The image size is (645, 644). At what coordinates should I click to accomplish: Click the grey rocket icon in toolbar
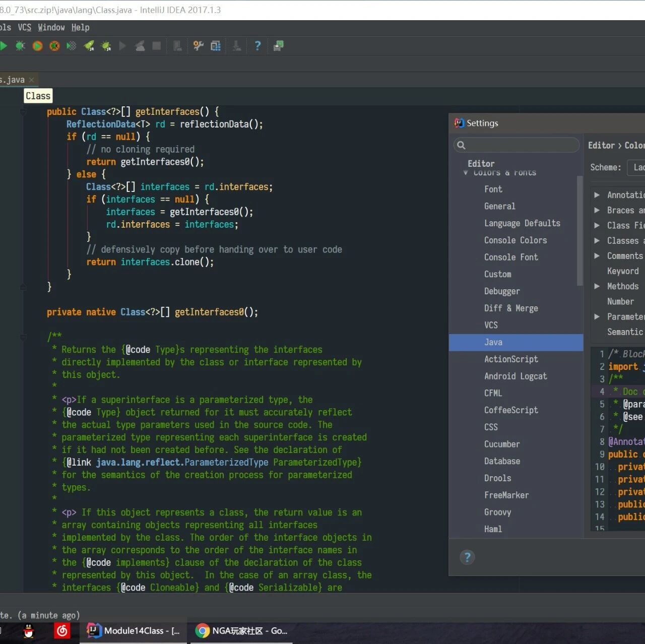point(140,46)
